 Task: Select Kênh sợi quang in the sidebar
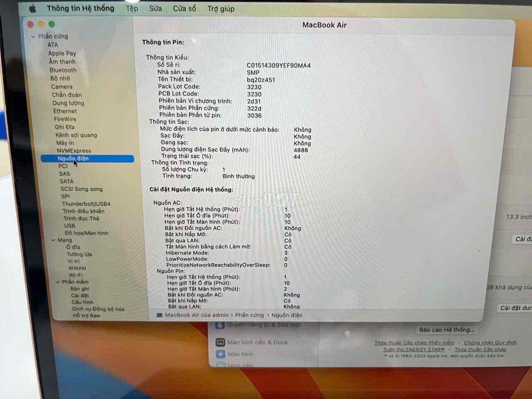pos(76,135)
